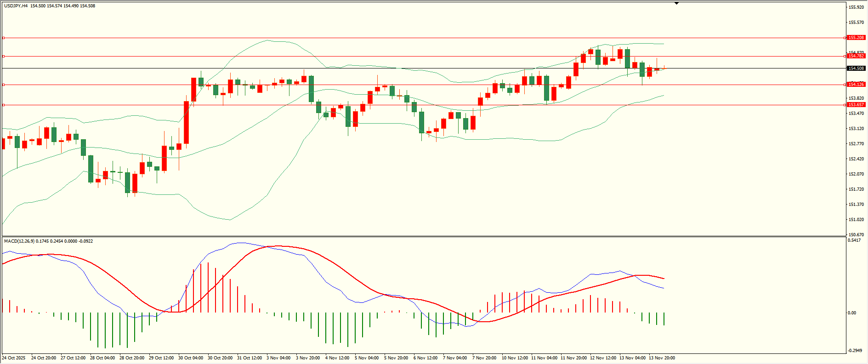This screenshot has height=364, width=868.
Task: Click the red 155.208 price level tag
Action: 856,38
